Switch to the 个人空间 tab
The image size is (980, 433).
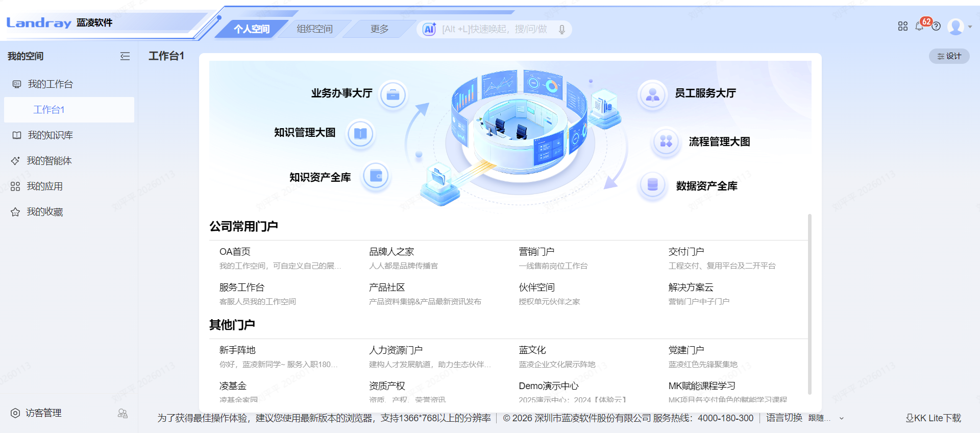252,29
